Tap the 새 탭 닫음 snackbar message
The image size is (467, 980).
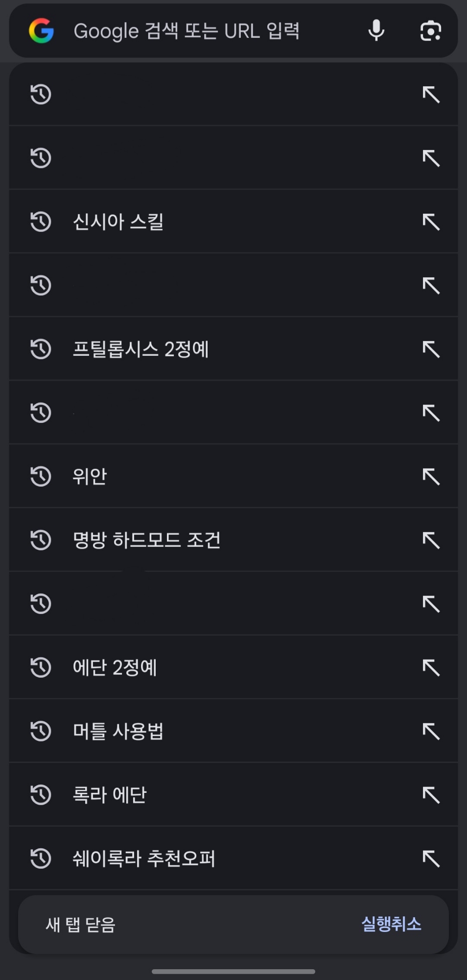(80, 925)
